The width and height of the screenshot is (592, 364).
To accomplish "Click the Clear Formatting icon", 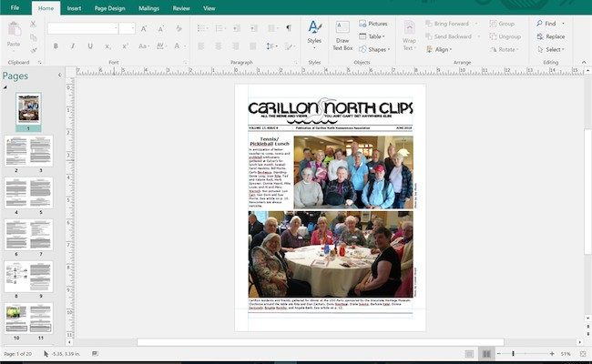I will [x=179, y=29].
